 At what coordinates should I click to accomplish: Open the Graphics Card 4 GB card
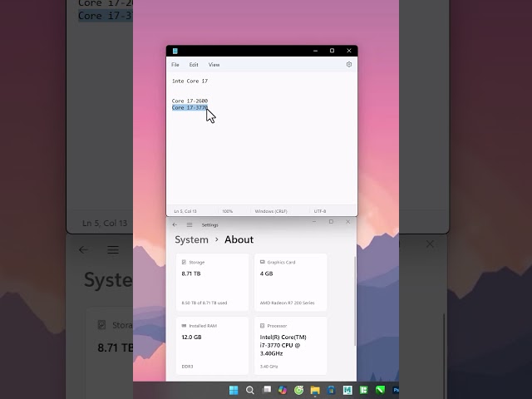click(290, 282)
